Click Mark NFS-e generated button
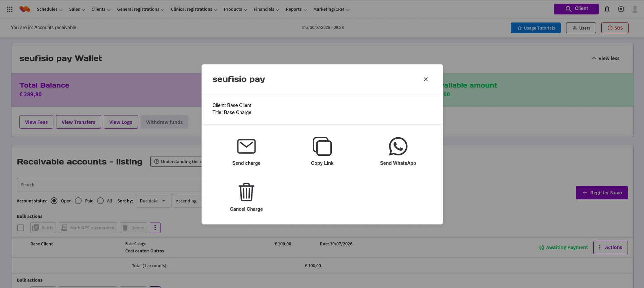 click(88, 228)
